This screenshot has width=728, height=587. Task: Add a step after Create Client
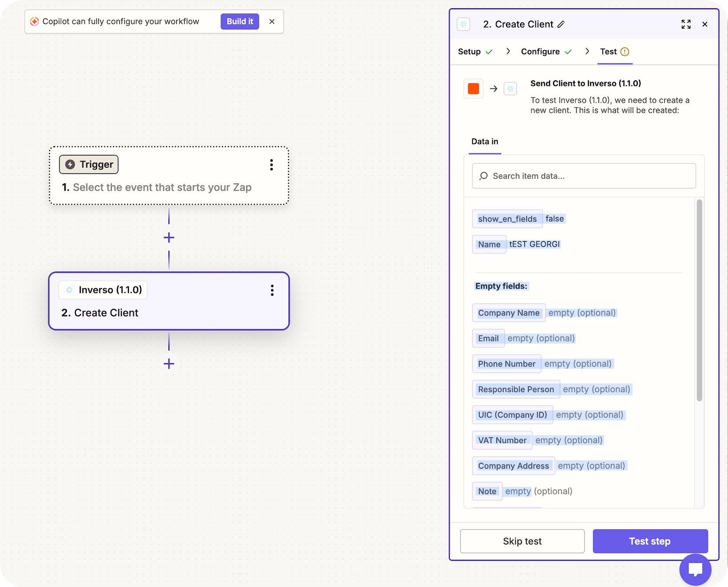(169, 364)
